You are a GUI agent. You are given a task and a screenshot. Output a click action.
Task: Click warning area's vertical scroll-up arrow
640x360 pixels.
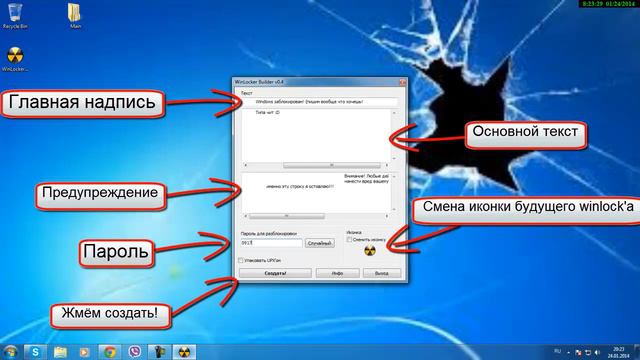point(394,176)
